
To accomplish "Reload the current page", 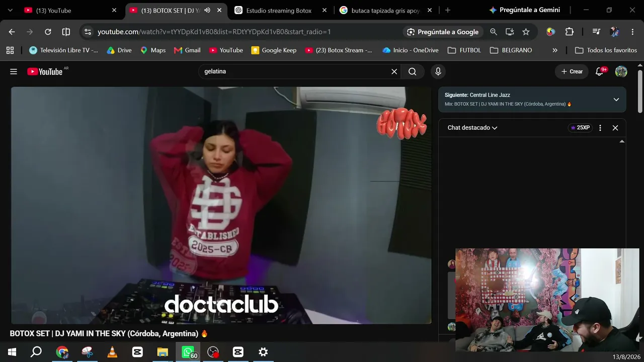I will tap(48, 32).
